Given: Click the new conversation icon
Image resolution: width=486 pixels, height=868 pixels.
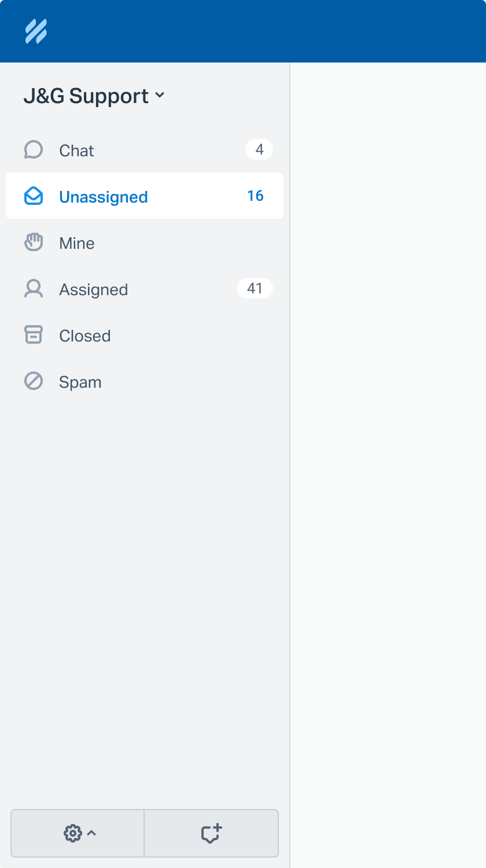Looking at the screenshot, I should point(211,833).
